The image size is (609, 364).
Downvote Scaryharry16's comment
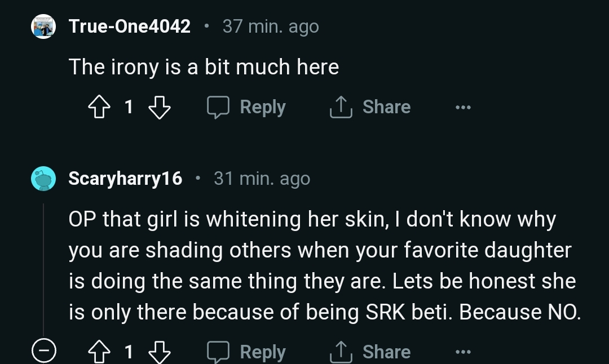(159, 352)
